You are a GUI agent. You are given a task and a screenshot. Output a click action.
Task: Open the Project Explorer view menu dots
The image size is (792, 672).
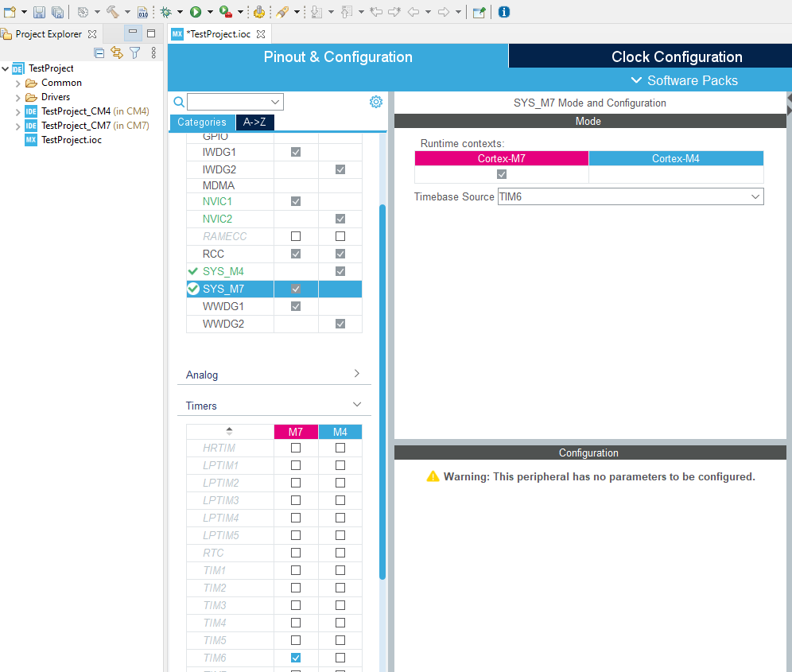click(x=153, y=52)
